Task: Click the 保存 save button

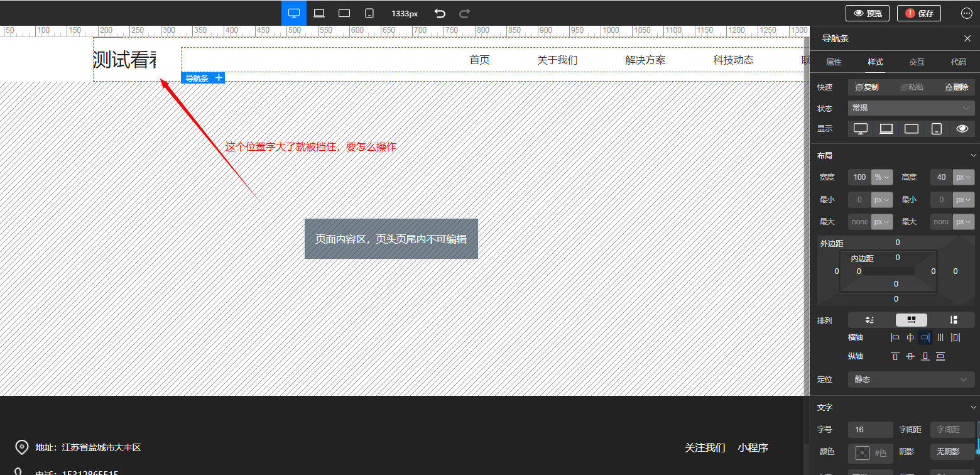Action: (919, 13)
